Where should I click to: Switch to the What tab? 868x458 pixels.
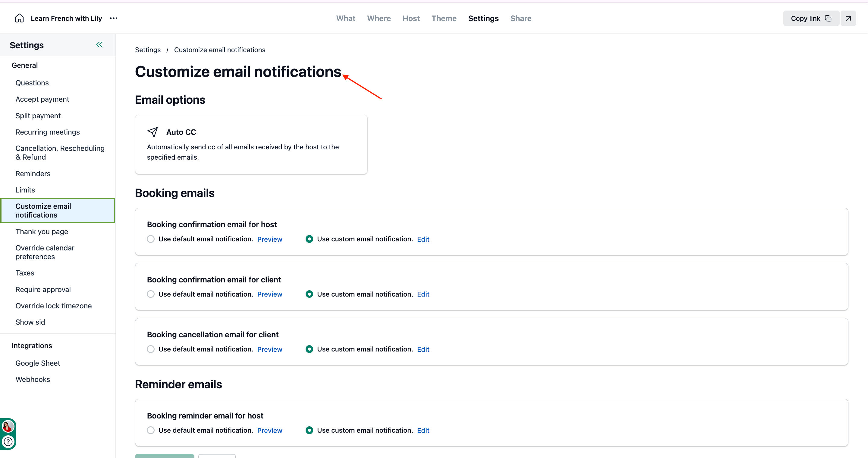pos(346,18)
